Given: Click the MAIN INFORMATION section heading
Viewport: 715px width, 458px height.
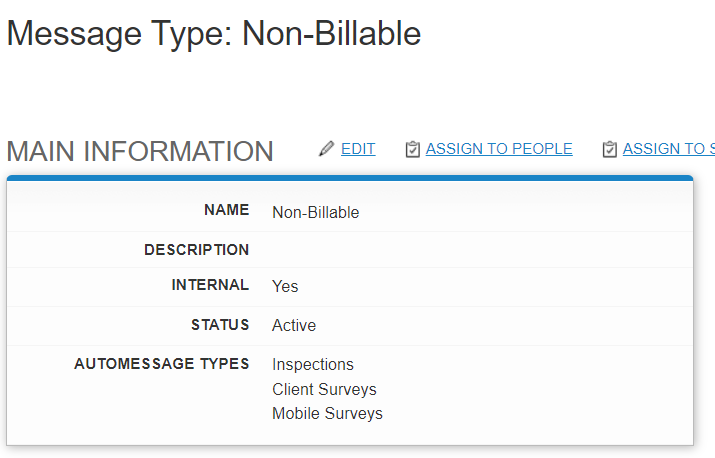Looking at the screenshot, I should click(140, 151).
